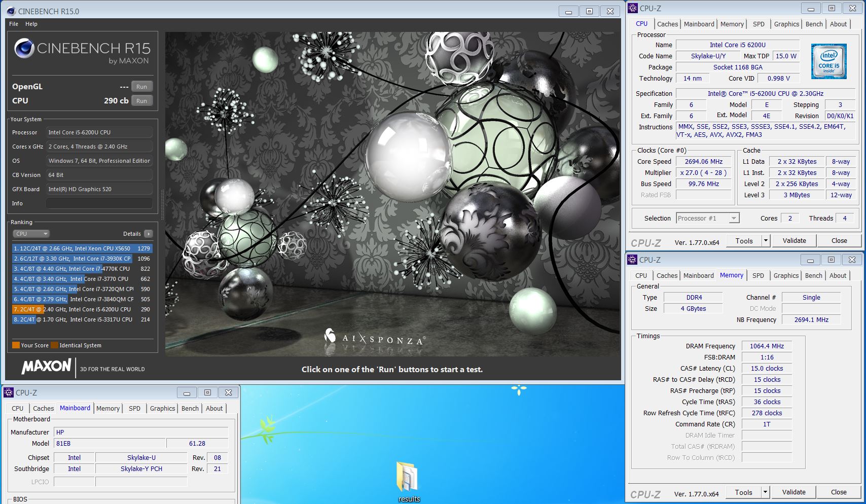Click Validate in top CPU-Z window
Viewport: 866px width, 504px height.
point(794,241)
